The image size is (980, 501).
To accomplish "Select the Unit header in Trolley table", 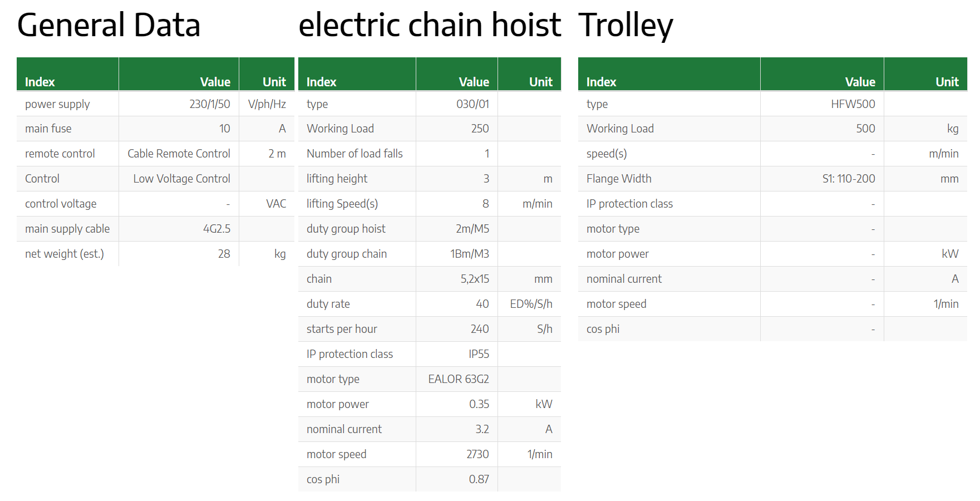I will coord(947,82).
